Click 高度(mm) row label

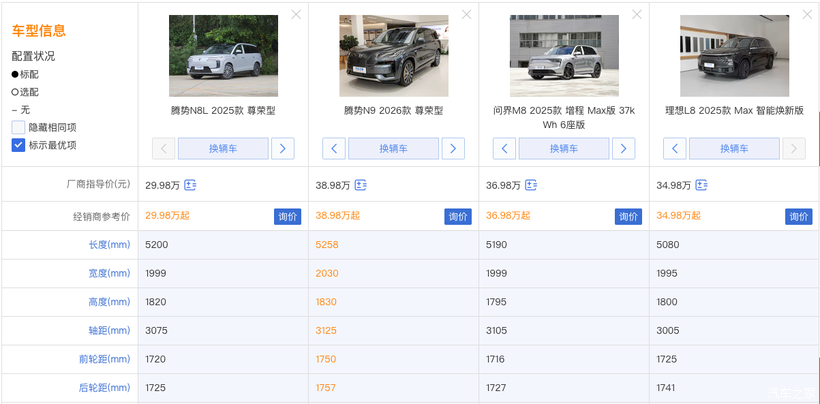click(x=109, y=302)
